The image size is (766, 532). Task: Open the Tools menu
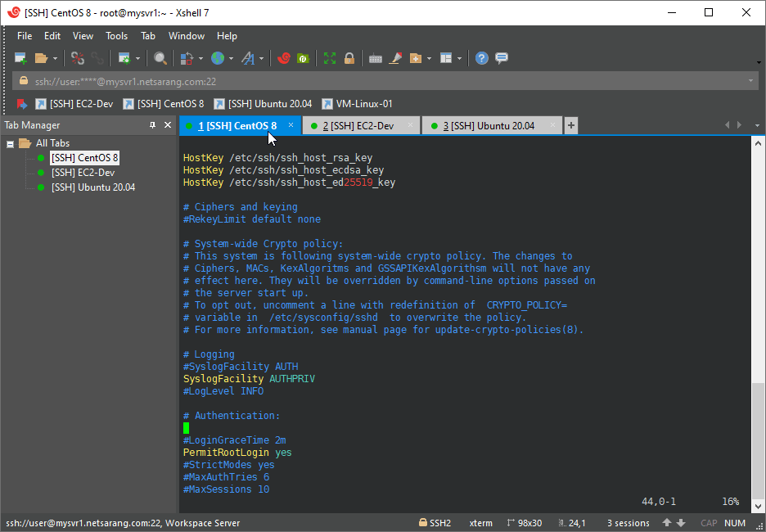pyautogui.click(x=115, y=35)
